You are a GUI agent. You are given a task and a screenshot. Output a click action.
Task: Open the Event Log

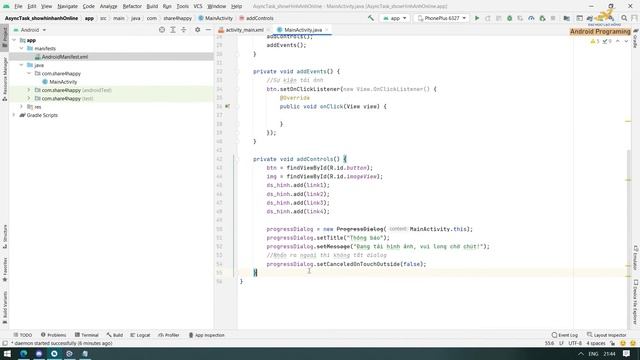[x=564, y=335]
